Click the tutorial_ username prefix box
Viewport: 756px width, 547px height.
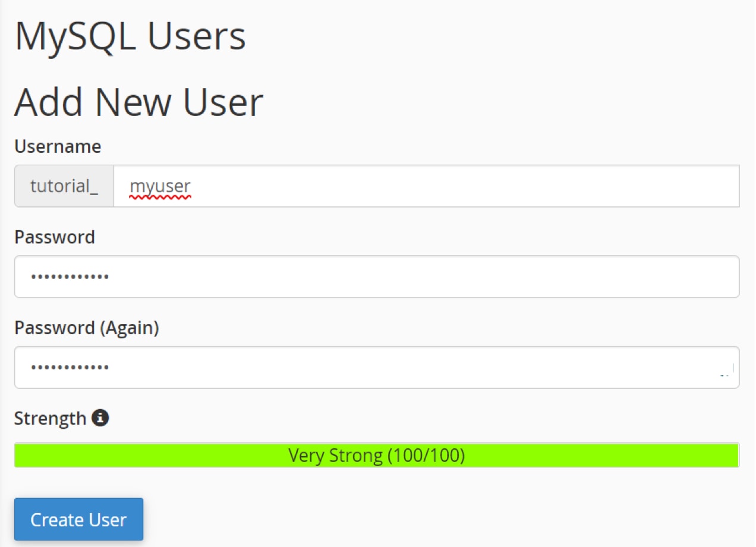tap(64, 186)
